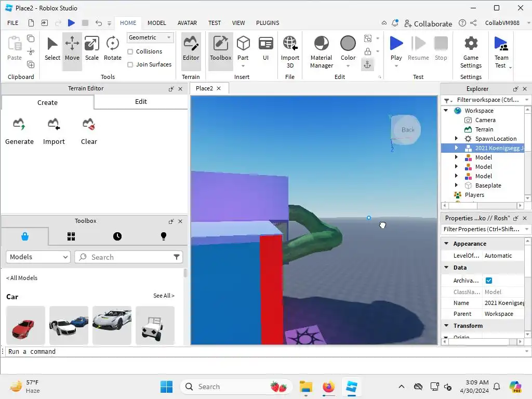This screenshot has width=532, height=399.
Task: Click the quick access Play arrow
Action: point(71,23)
